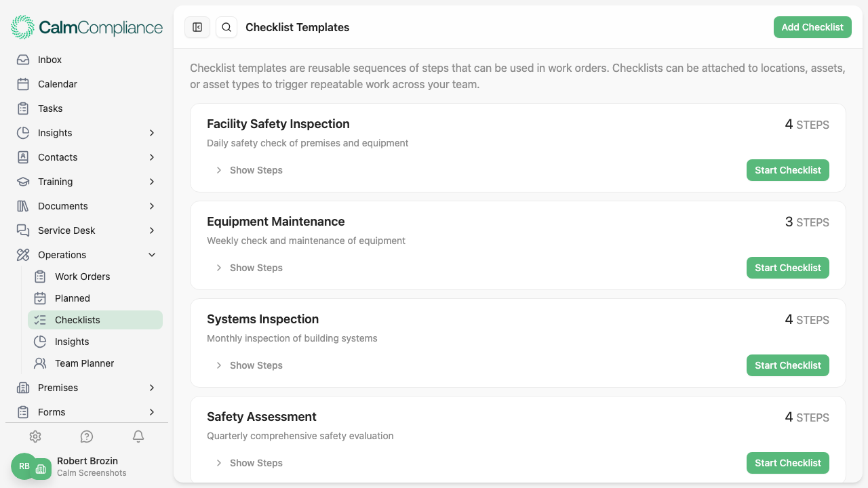Click 3 STEPS count on Equipment Maintenance
The width and height of the screenshot is (868, 488).
click(807, 222)
